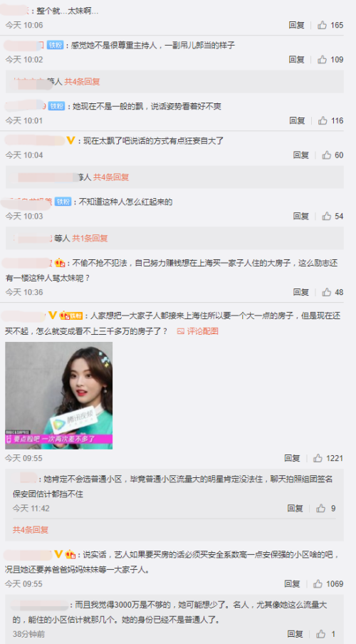This screenshot has height=644, width=356.
Task: Reply to the 今天 10:06 comment
Action: [296, 25]
